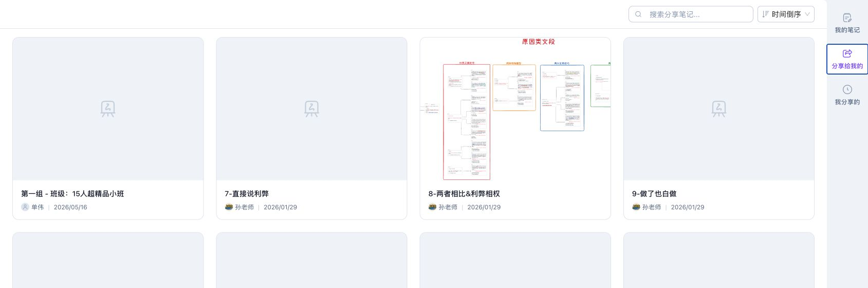Click the sort order icon beside 时间倒序

765,14
